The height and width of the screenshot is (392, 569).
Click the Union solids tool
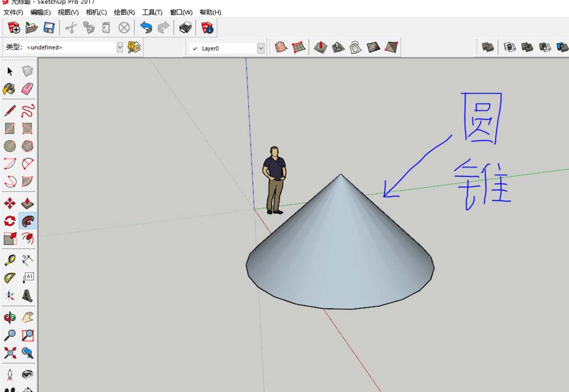pos(527,47)
